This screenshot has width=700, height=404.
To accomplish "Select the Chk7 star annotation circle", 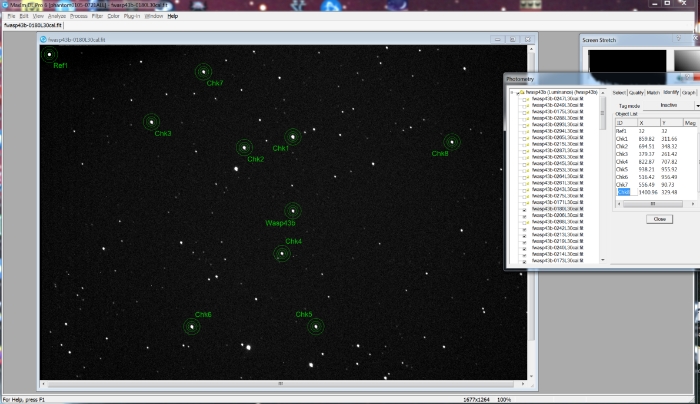I will pyautogui.click(x=204, y=72).
